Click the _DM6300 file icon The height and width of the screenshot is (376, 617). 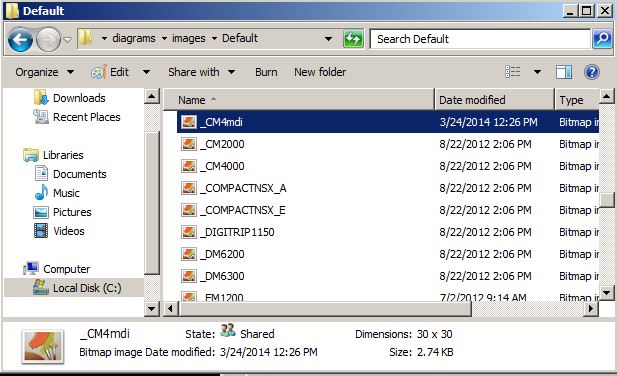tap(188, 276)
